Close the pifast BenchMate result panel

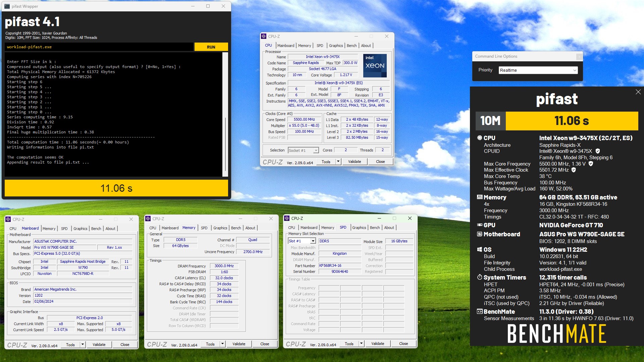638,92
